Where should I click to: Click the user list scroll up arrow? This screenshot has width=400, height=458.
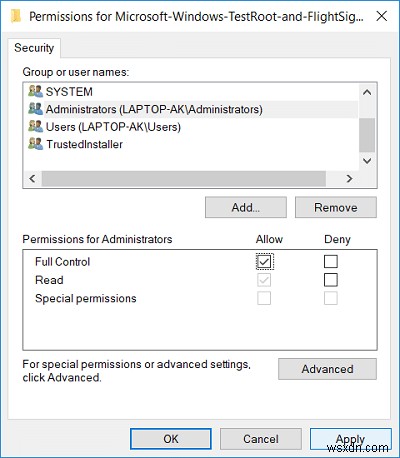tap(367, 92)
